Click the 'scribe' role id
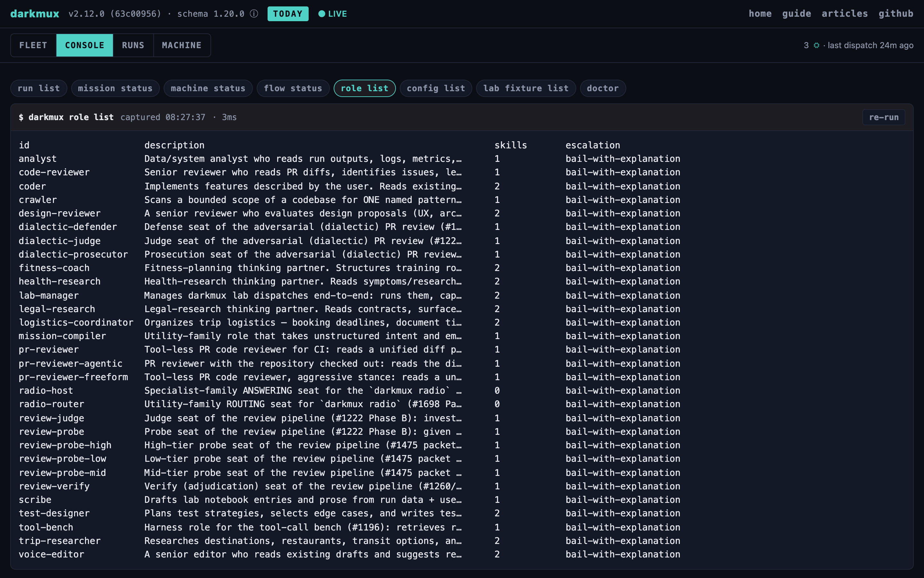924x578 pixels. 35,500
